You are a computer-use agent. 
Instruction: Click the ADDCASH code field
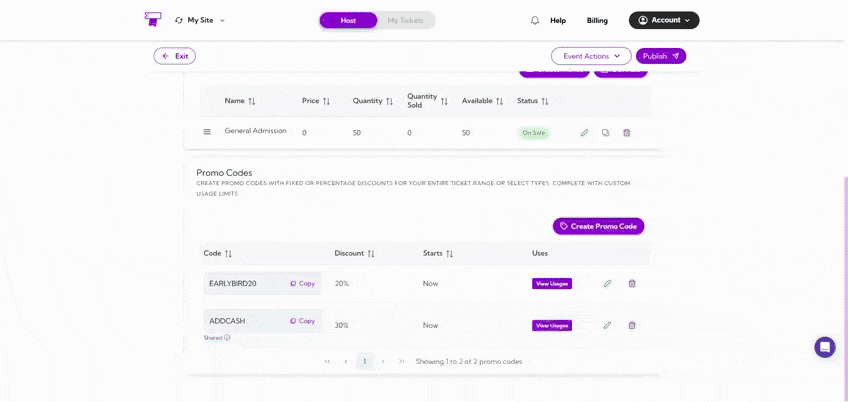(262, 321)
